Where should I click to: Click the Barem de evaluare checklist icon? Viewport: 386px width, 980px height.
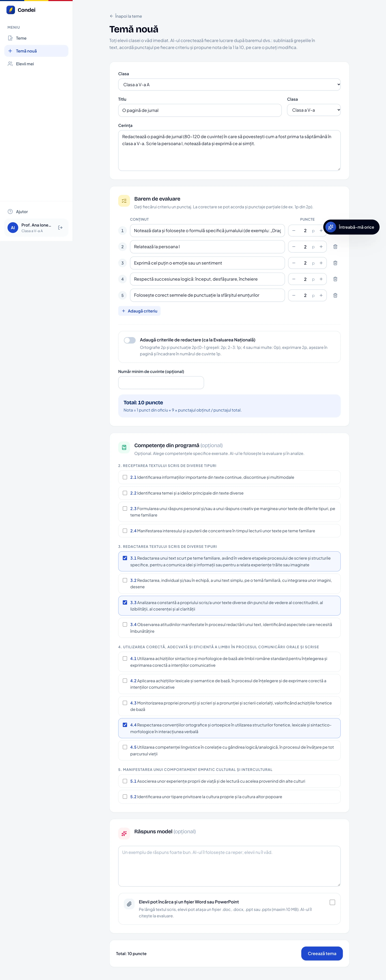[x=124, y=201]
